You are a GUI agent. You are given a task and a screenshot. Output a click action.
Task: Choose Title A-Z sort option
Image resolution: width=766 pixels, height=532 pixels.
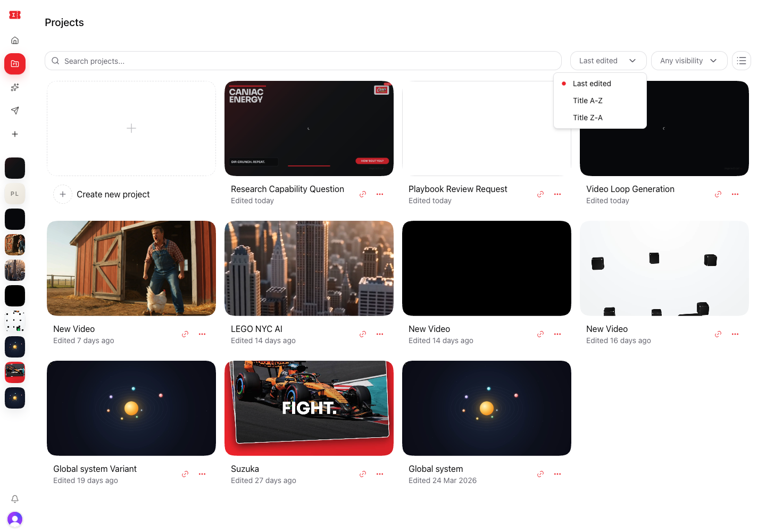pos(600,101)
